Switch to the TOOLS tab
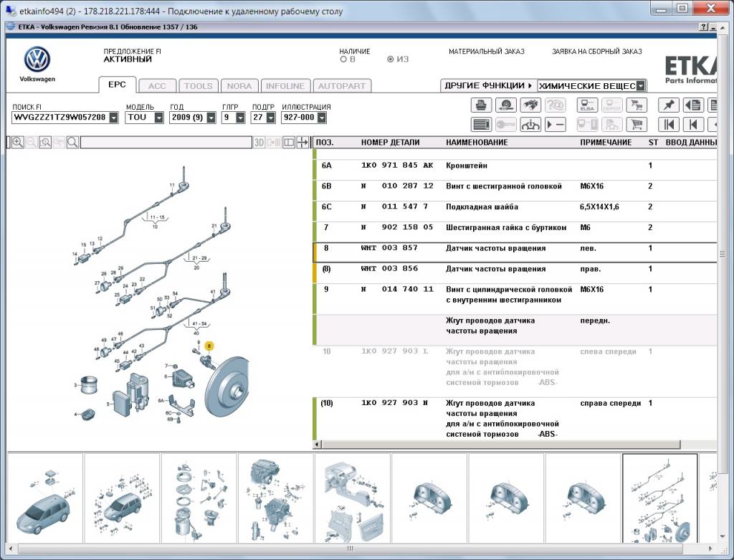Viewport: 734px width, 560px height. [x=199, y=86]
